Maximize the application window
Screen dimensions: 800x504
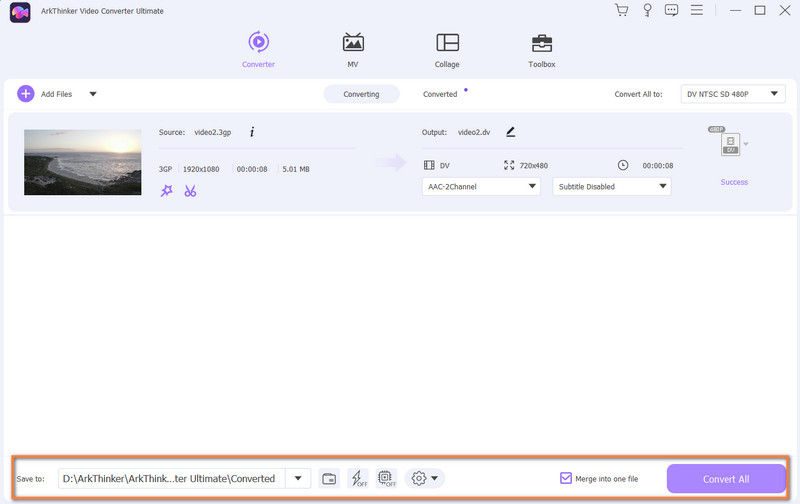pyautogui.click(x=760, y=10)
